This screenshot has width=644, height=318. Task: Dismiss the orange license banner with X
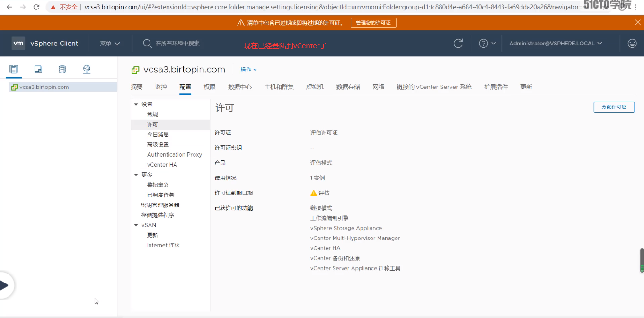point(638,22)
